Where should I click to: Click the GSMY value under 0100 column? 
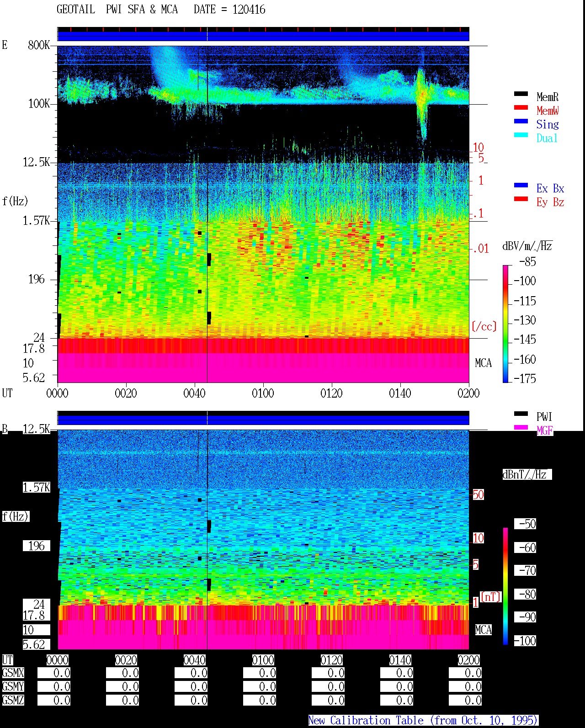pos(260,686)
